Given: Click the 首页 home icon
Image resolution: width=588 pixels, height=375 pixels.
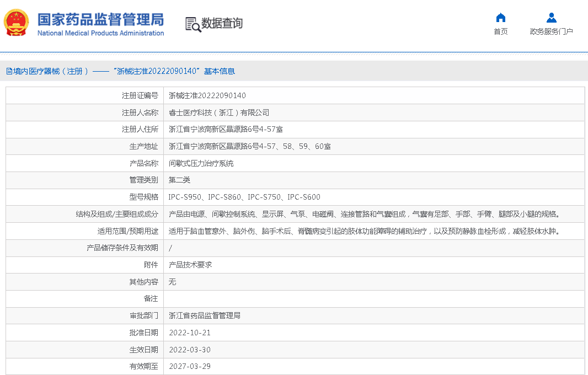Looking at the screenshot, I should click(500, 18).
